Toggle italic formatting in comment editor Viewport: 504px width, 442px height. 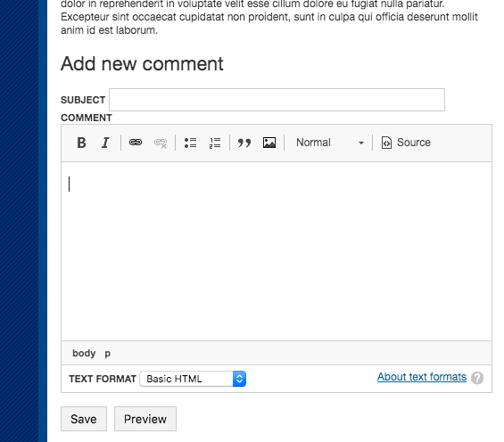point(105,143)
